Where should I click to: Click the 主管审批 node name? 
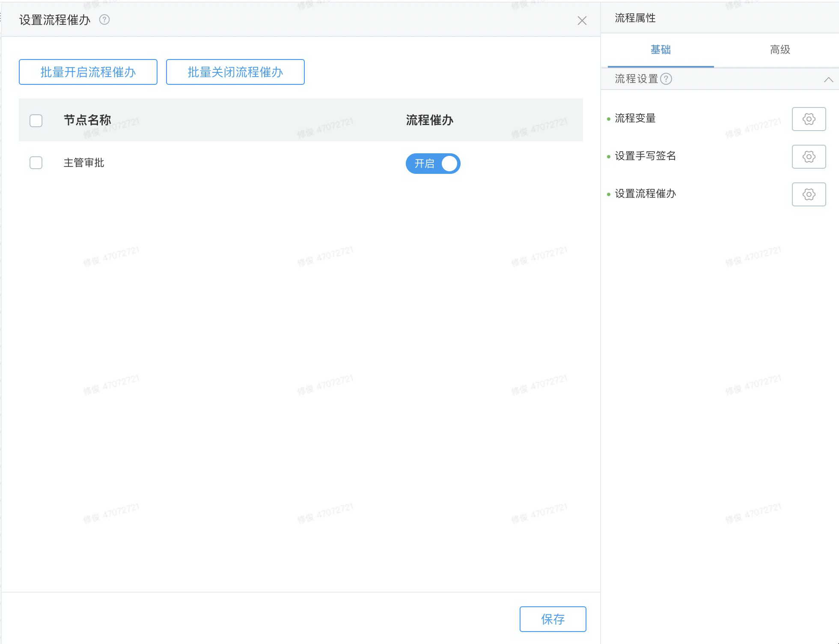click(x=84, y=163)
